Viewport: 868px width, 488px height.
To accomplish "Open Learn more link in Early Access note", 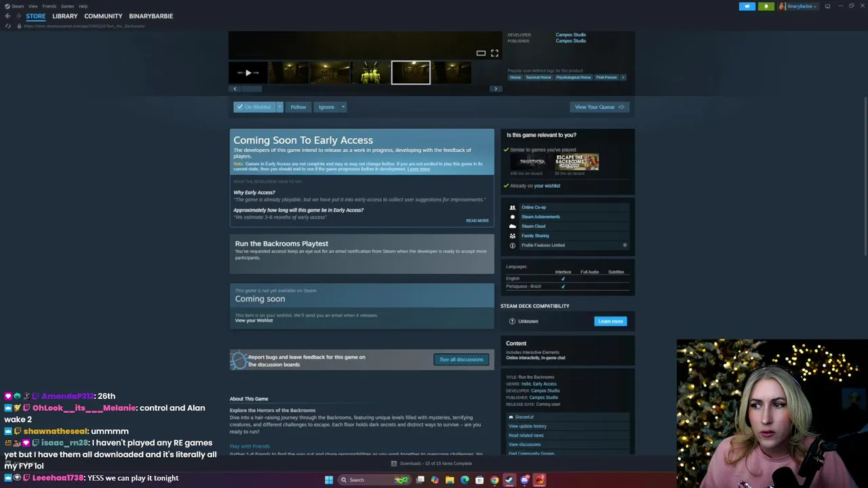I will (x=418, y=169).
